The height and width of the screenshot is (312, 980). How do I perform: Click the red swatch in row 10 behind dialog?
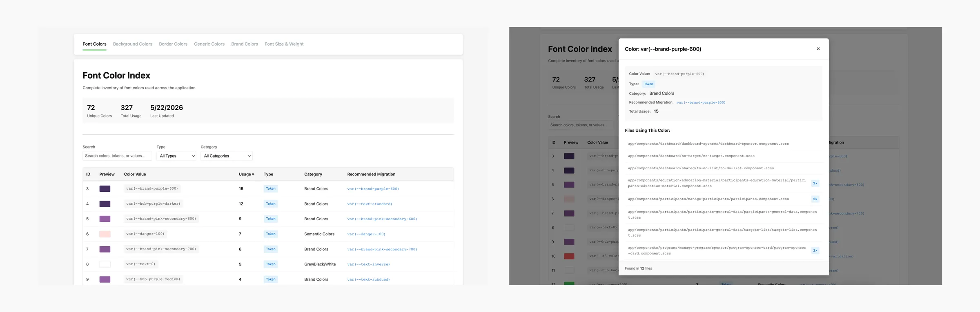pyautogui.click(x=569, y=256)
